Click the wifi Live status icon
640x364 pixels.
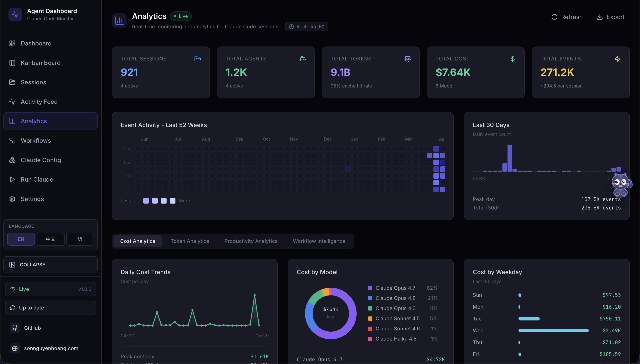pos(12,289)
